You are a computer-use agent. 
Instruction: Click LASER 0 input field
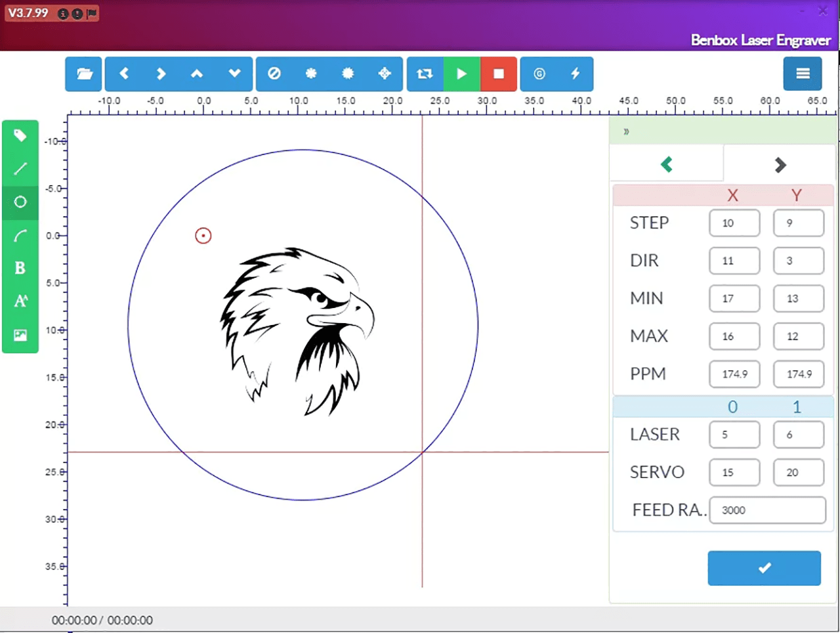click(734, 435)
